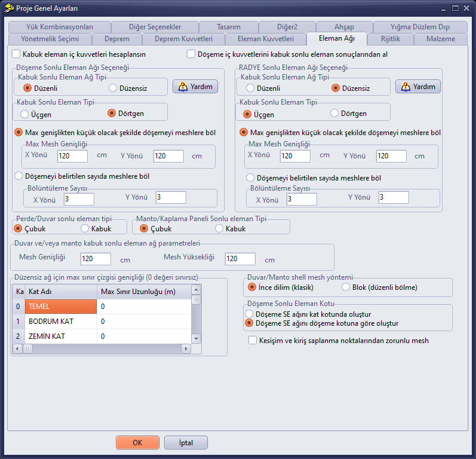Click Max Sınır Uzunluğu column header
The image size is (476, 459).
(144, 292)
